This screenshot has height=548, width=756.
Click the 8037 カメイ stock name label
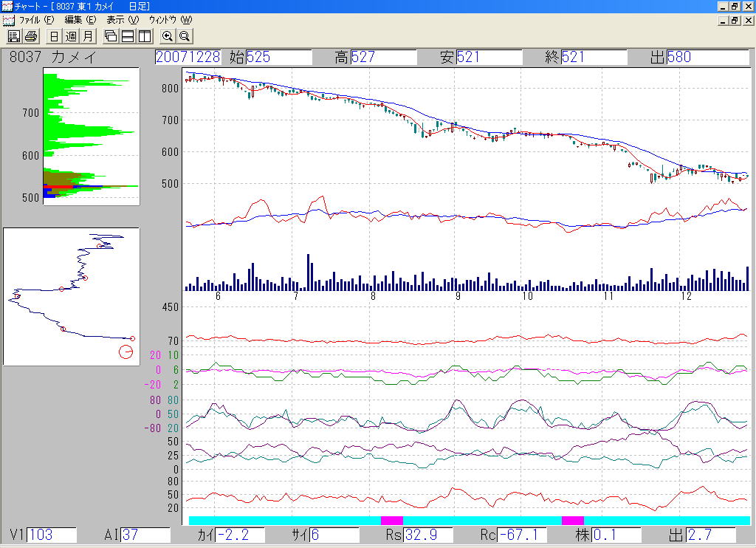[x=53, y=57]
